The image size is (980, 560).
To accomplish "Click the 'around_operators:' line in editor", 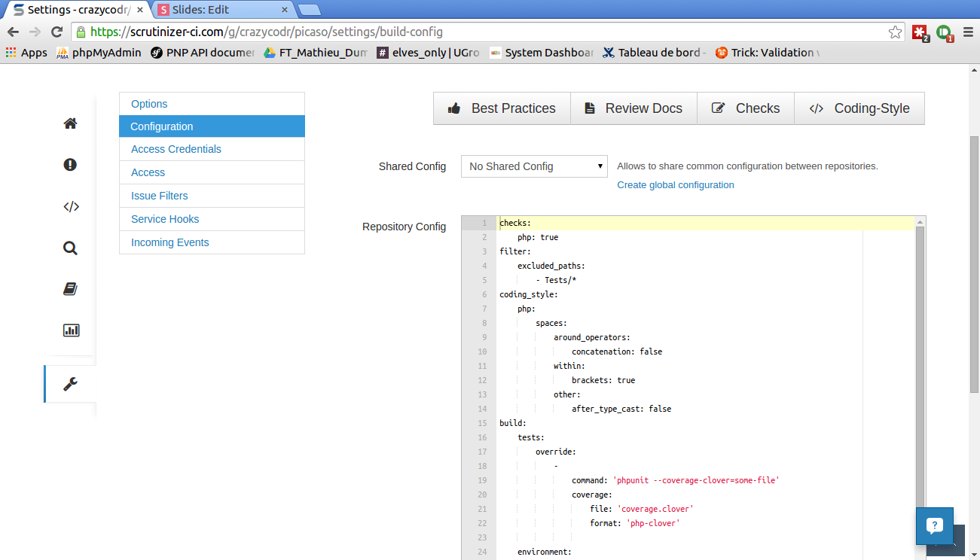I will pos(591,337).
